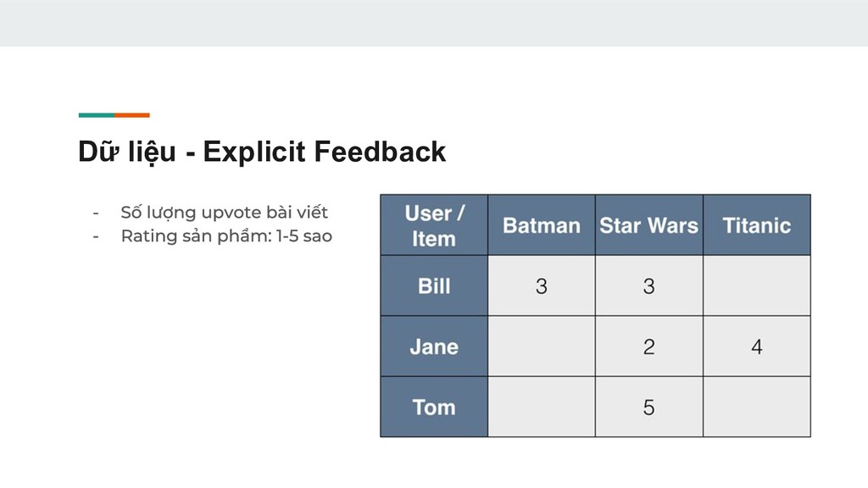The width and height of the screenshot is (868, 488).
Task: Select Bill's Batman rating cell
Action: [x=542, y=286]
